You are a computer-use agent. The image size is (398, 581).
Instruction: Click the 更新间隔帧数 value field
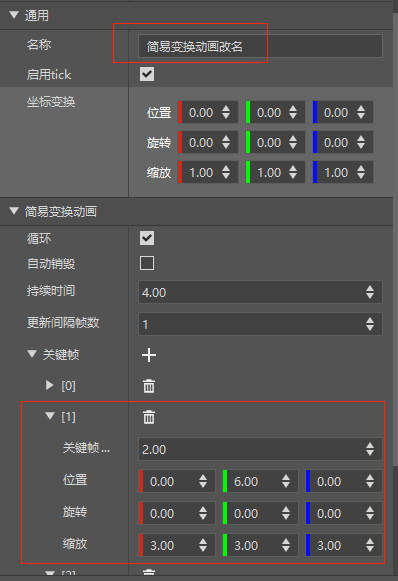pos(260,324)
